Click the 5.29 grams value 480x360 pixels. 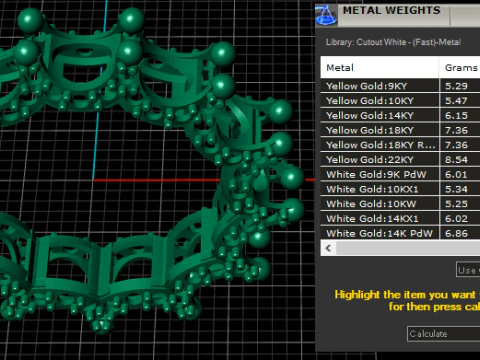click(x=456, y=86)
